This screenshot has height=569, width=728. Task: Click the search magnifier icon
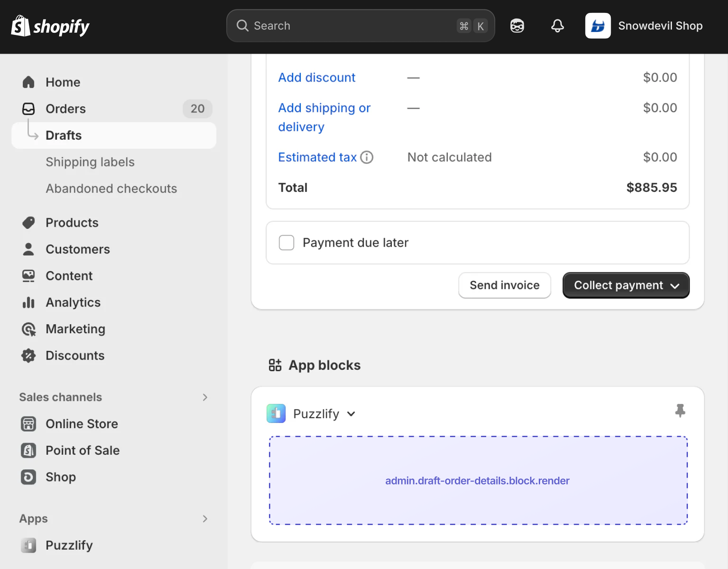coord(243,26)
